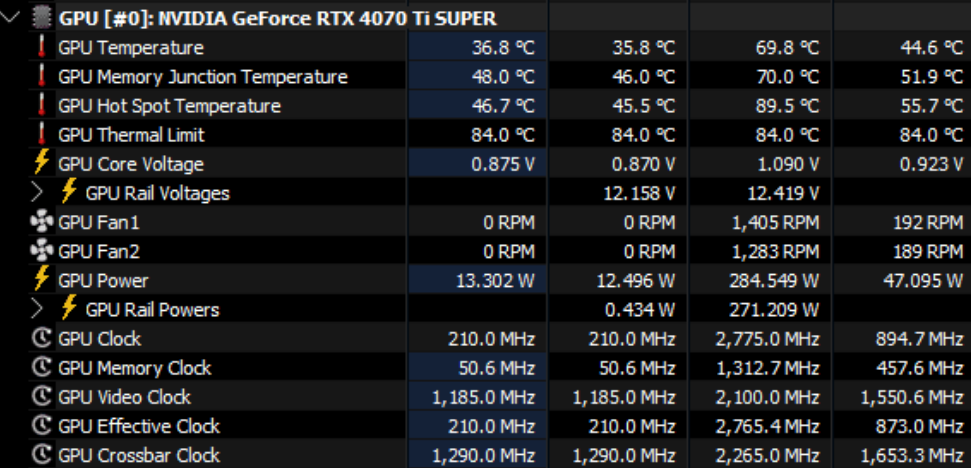
Task: Select the GPU Rail Powers label
Action: (152, 310)
